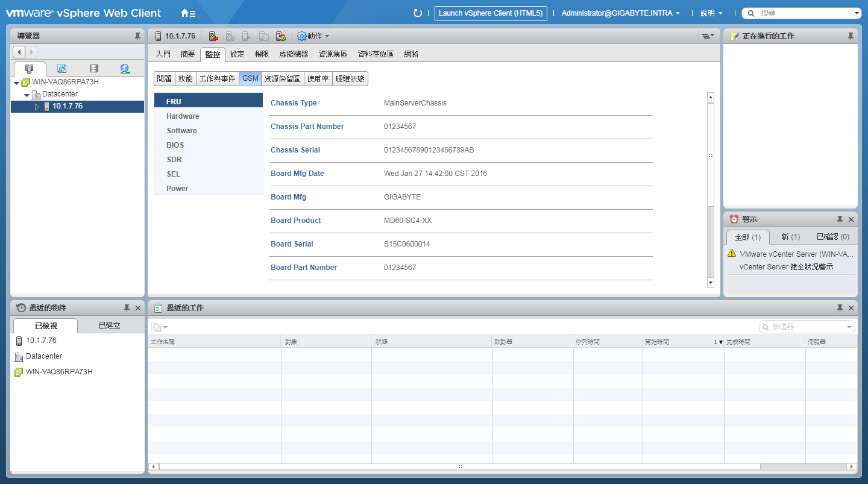The image size is (868, 484).
Task: Select the 工作與事件 sub-tab button
Action: tap(217, 78)
